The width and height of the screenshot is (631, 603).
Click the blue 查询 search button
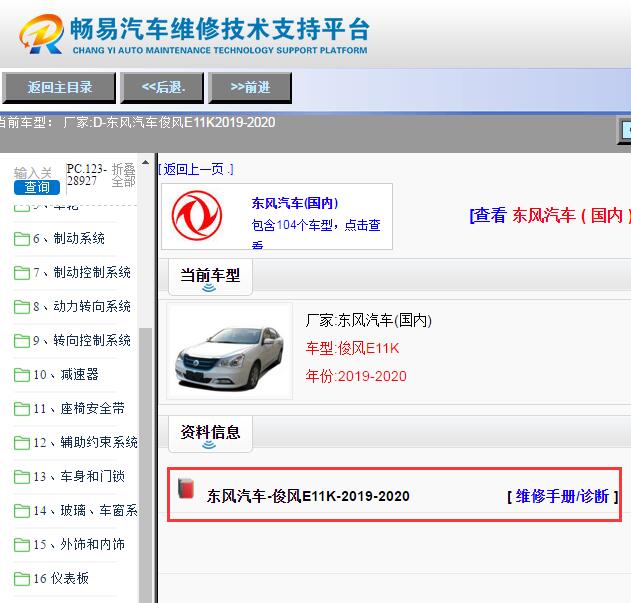37,187
